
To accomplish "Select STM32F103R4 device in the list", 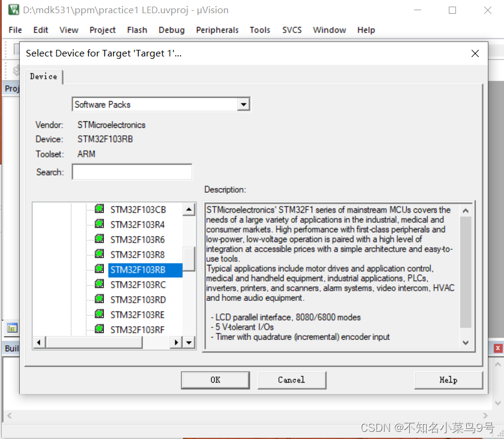I will tap(137, 225).
